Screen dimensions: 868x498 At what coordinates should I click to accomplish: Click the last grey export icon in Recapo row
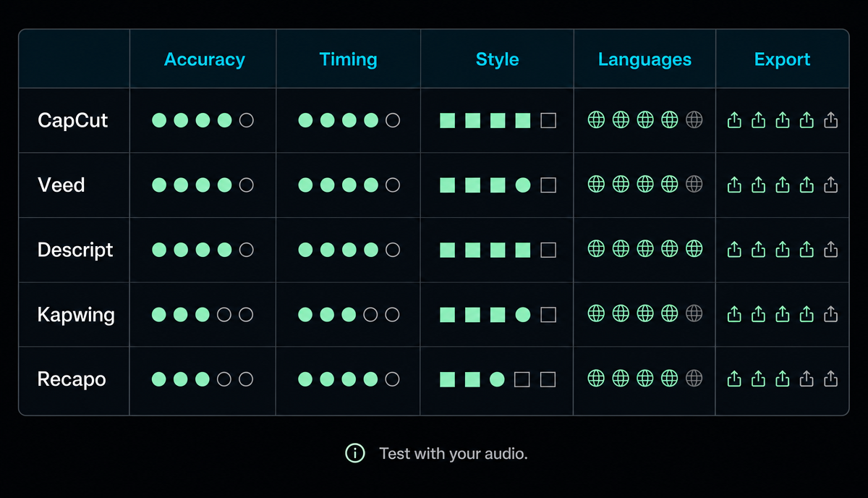pyautogui.click(x=831, y=379)
